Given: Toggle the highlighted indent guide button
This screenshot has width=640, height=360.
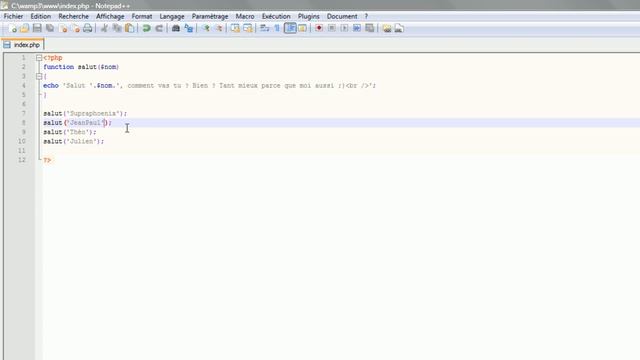Looking at the screenshot, I should [x=290, y=28].
